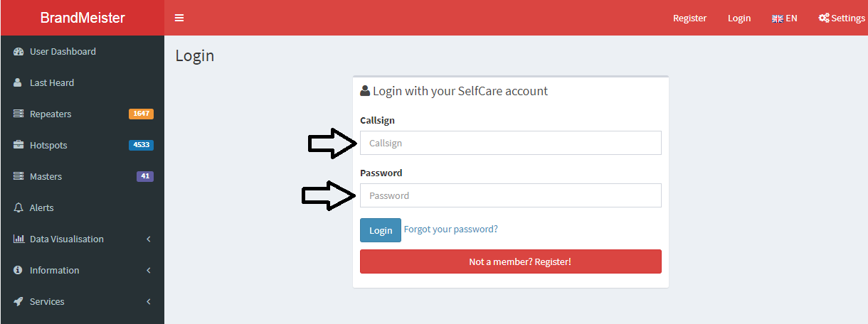Expand Data Visualisation menu chevron

coord(149,239)
